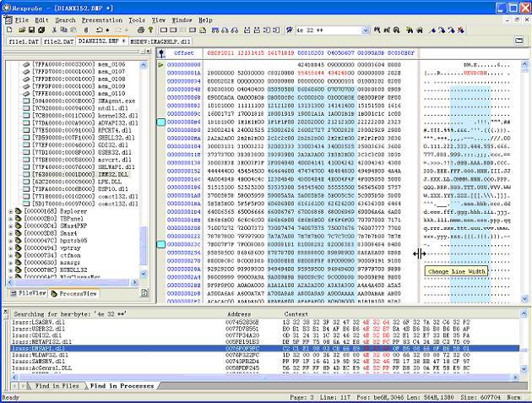Switch to the Find in Processes tab
This screenshot has height=403, width=532.
(122, 386)
